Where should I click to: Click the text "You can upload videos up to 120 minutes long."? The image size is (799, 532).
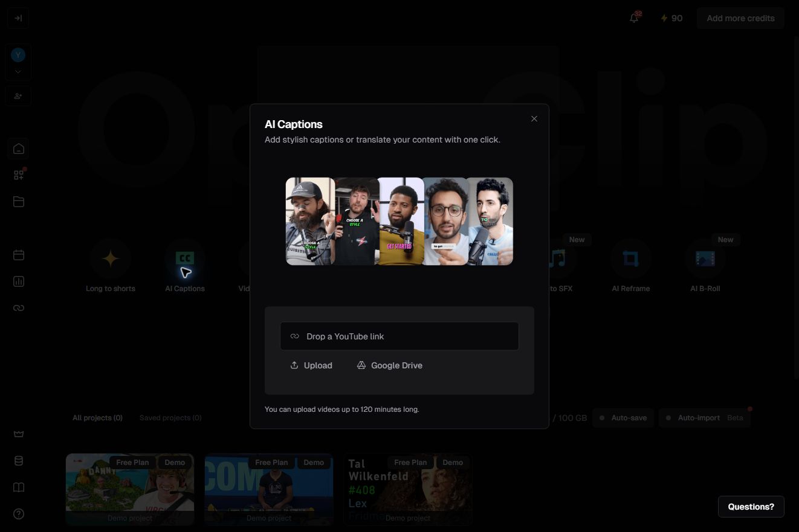342,409
